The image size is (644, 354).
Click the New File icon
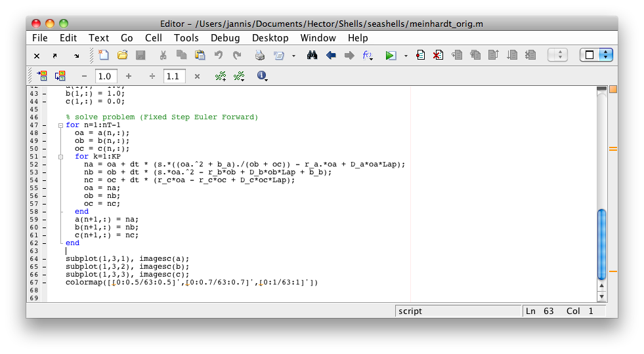click(104, 56)
